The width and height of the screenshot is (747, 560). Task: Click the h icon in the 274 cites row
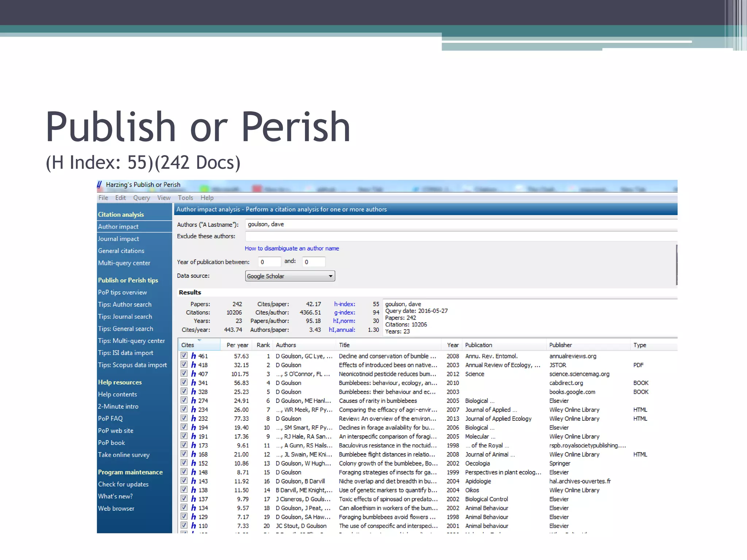click(193, 401)
